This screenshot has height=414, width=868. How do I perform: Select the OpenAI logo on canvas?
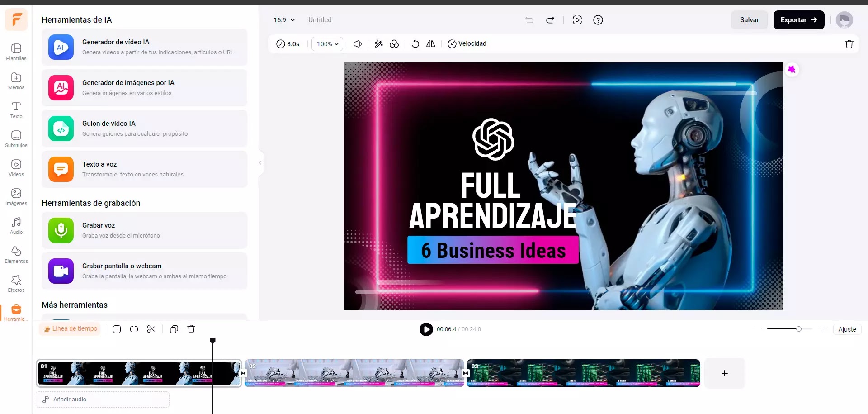(x=493, y=139)
